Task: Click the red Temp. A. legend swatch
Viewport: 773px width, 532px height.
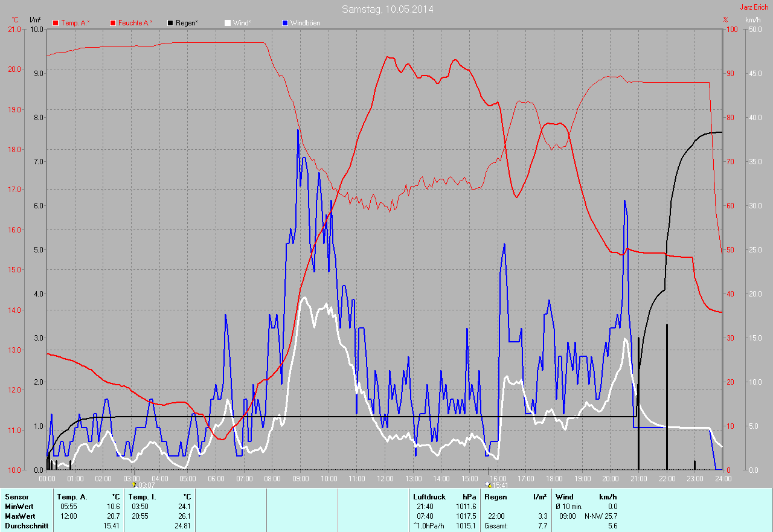Action: click(x=56, y=23)
